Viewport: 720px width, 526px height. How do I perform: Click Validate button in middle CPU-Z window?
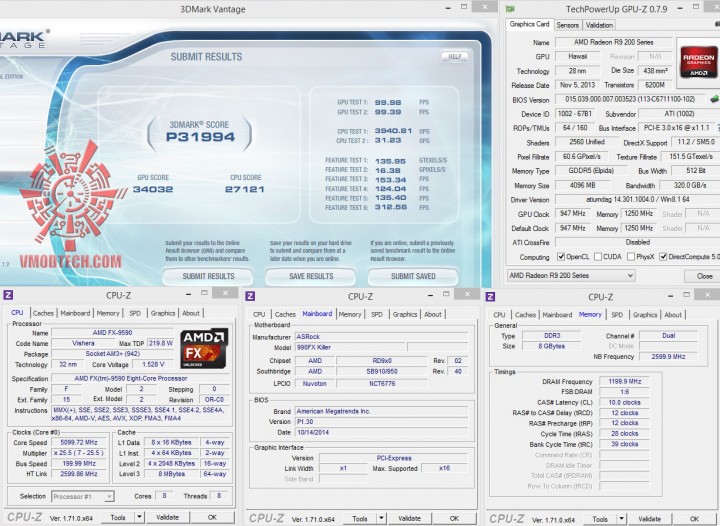click(410, 518)
